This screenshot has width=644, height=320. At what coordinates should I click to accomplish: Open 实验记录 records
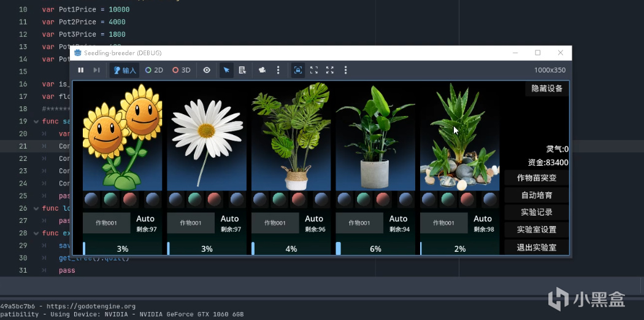tap(537, 213)
